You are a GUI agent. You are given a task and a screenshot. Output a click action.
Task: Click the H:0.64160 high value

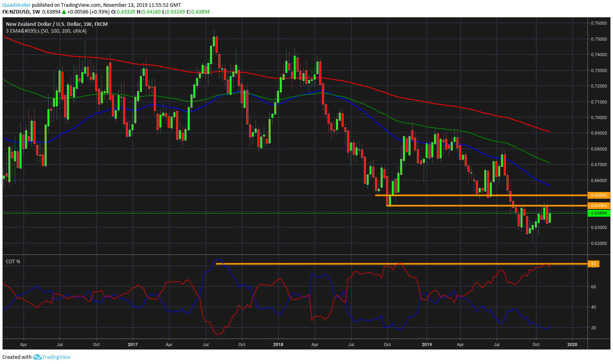point(149,12)
